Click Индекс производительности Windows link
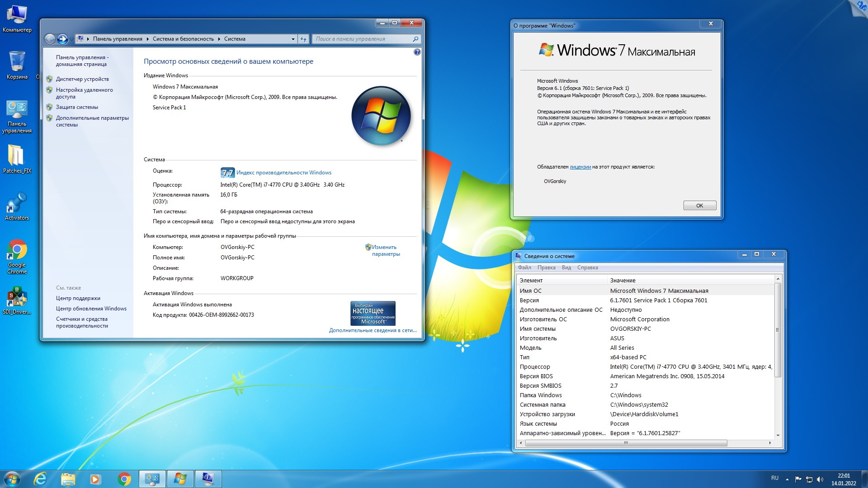Image resolution: width=868 pixels, height=488 pixels. click(x=284, y=173)
